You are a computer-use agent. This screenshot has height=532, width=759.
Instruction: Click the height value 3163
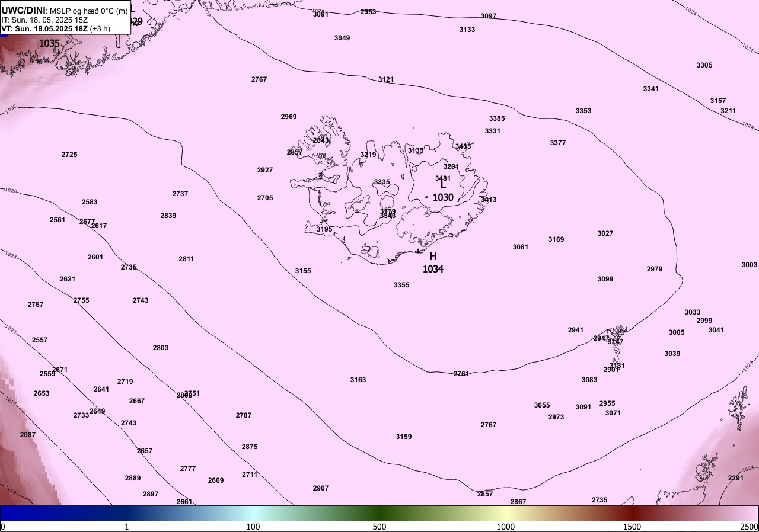pyautogui.click(x=358, y=380)
